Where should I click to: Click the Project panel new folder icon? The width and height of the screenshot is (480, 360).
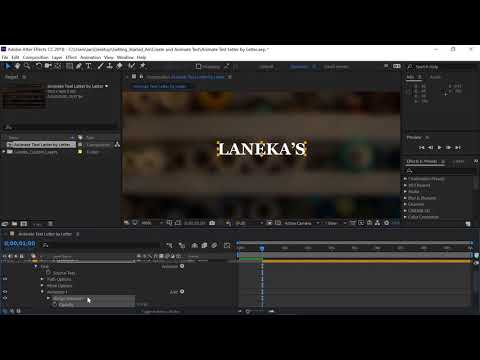pos(14,224)
